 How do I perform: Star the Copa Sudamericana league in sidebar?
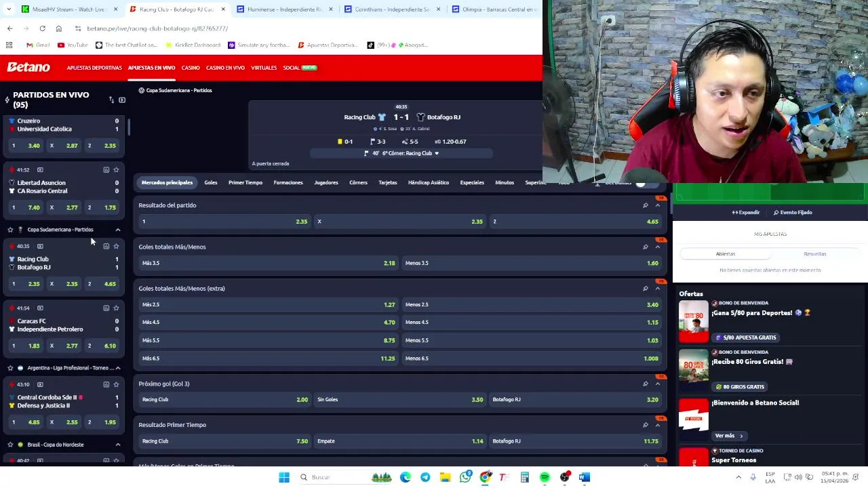coord(10,230)
